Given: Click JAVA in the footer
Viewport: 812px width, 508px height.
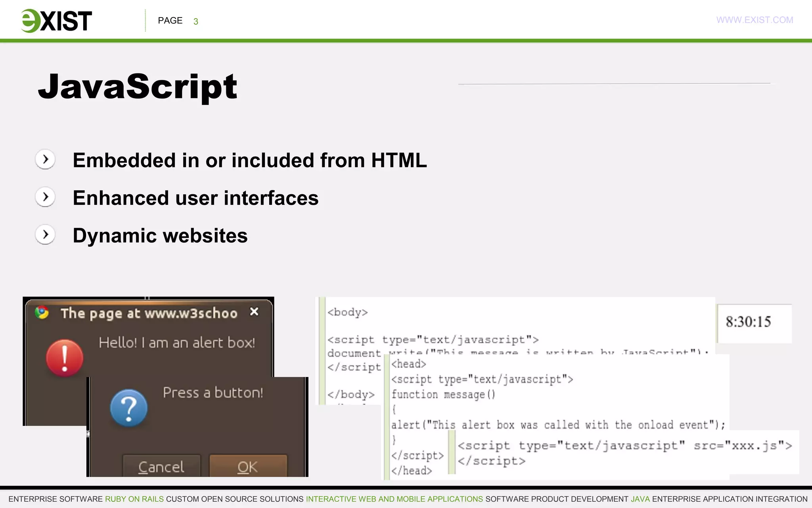Looking at the screenshot, I should (x=640, y=499).
